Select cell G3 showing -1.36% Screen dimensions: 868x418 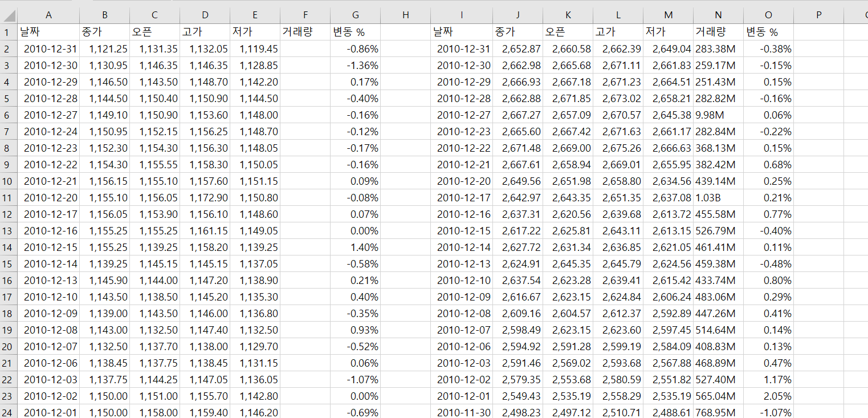coord(356,65)
